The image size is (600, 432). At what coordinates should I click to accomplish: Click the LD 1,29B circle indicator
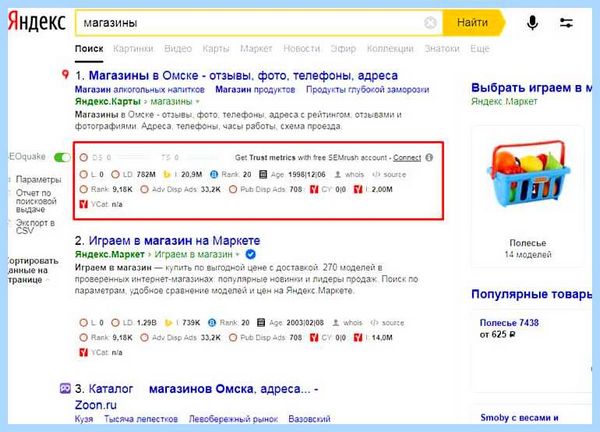[x=115, y=323]
